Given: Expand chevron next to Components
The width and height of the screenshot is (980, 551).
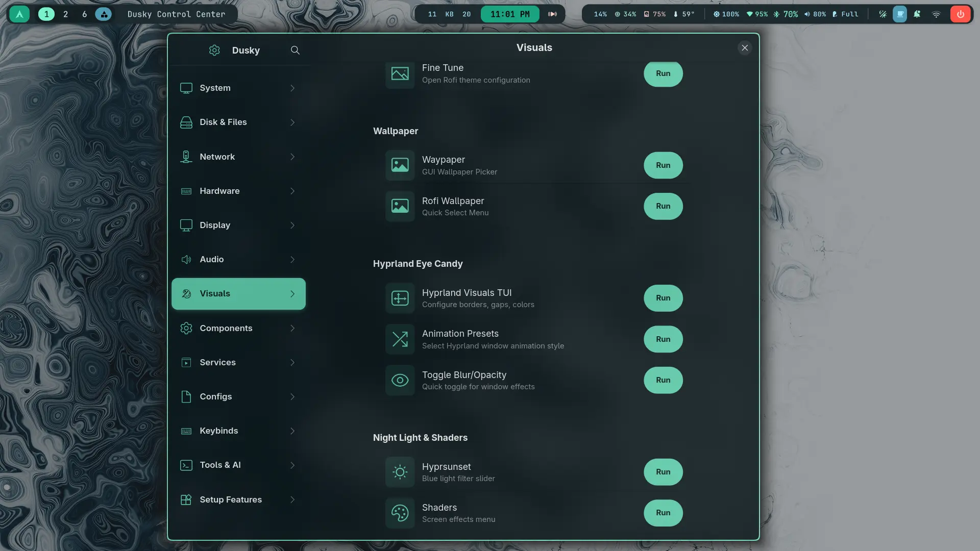Looking at the screenshot, I should pos(292,328).
